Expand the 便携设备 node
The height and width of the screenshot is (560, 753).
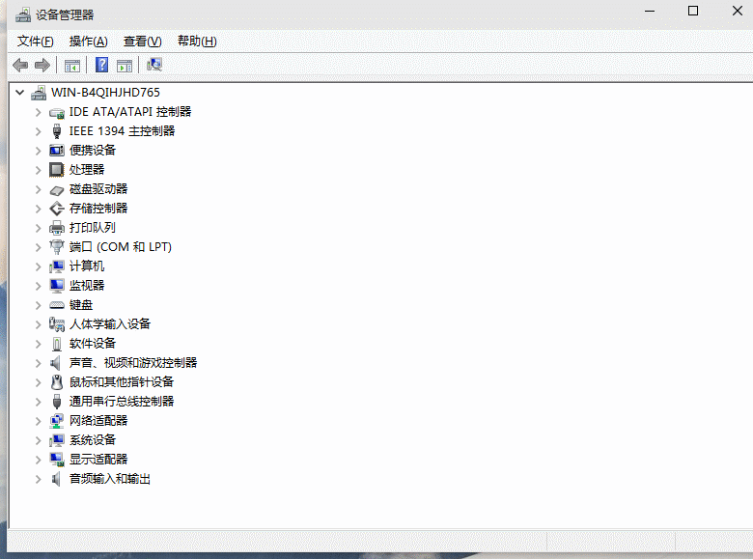[x=38, y=151]
